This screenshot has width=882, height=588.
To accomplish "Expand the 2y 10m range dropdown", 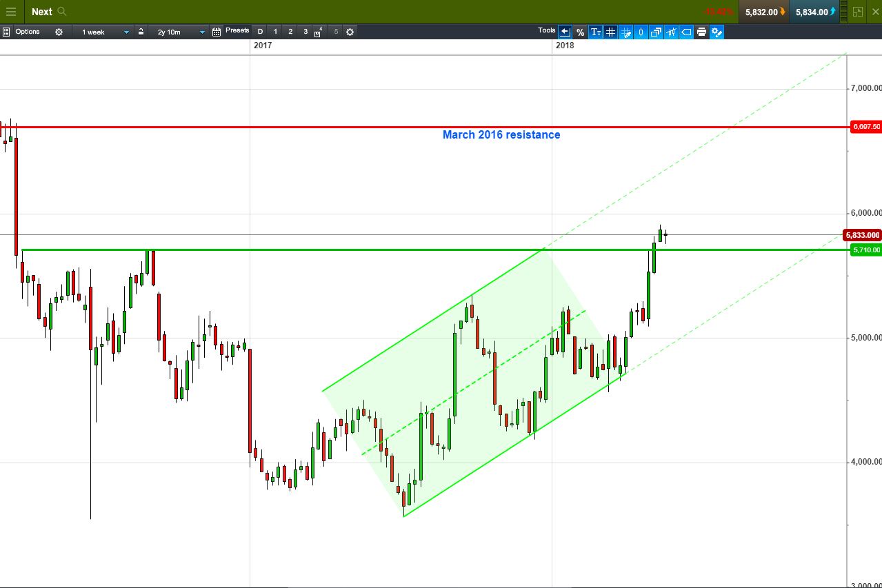I will coord(179,32).
